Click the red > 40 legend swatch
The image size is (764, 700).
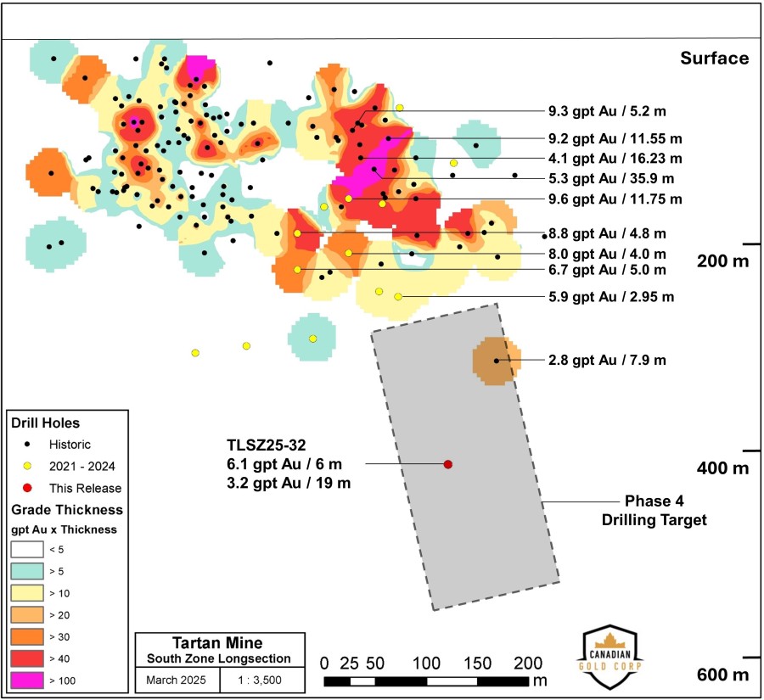pos(27,658)
